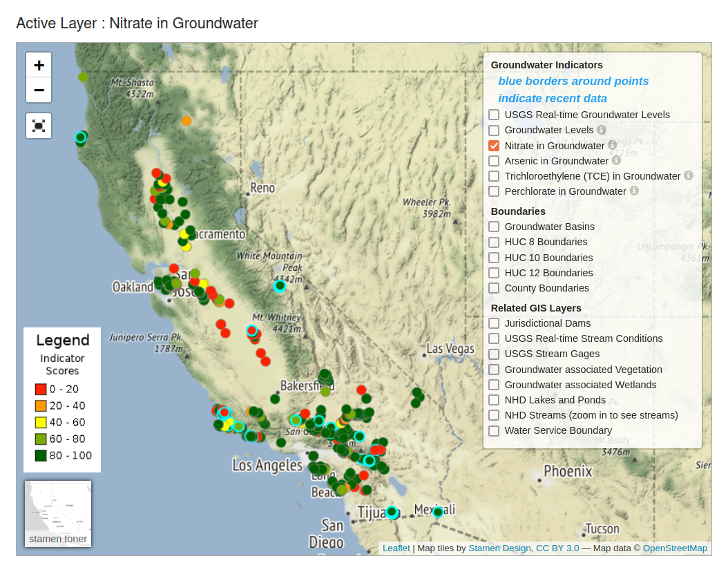This screenshot has width=728, height=574.
Task: Click the zoom out minus button
Action: click(x=39, y=90)
